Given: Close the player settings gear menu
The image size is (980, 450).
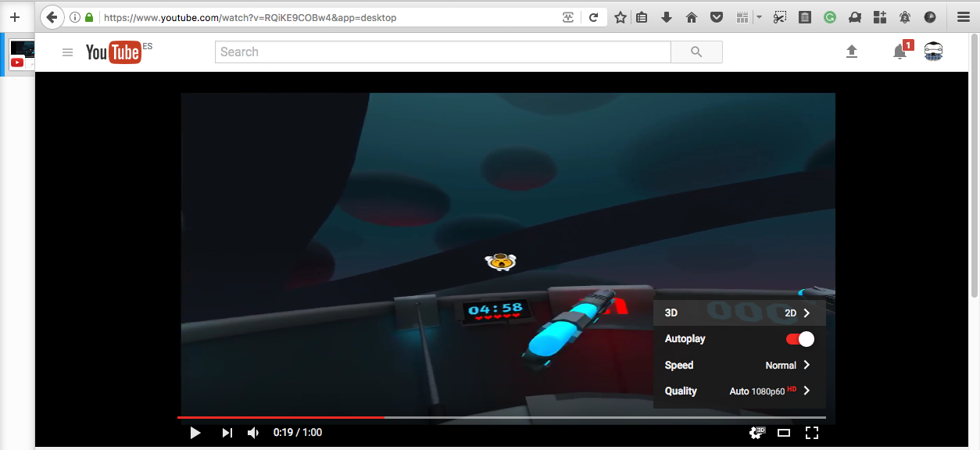Looking at the screenshot, I should point(756,433).
